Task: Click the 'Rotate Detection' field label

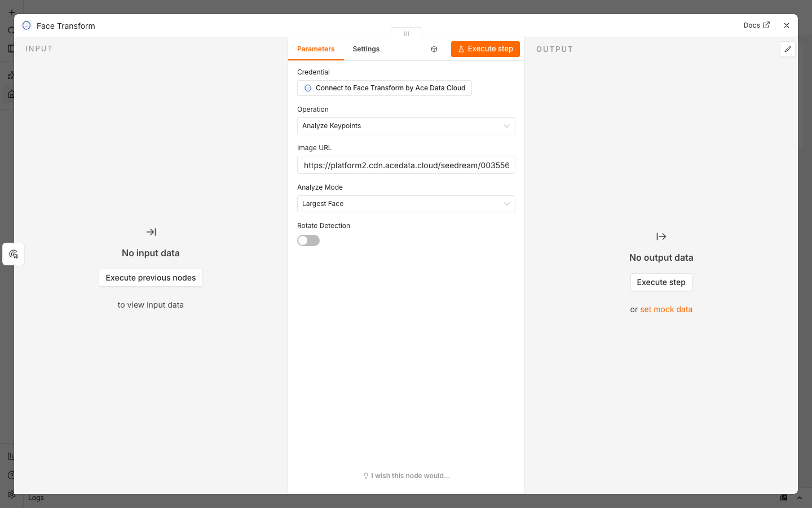Action: click(x=324, y=226)
